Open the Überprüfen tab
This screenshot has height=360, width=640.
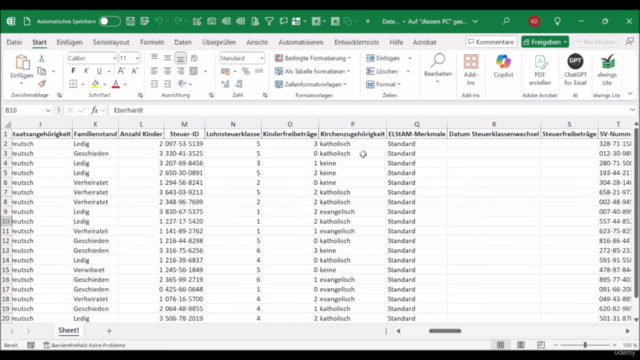pos(219,42)
